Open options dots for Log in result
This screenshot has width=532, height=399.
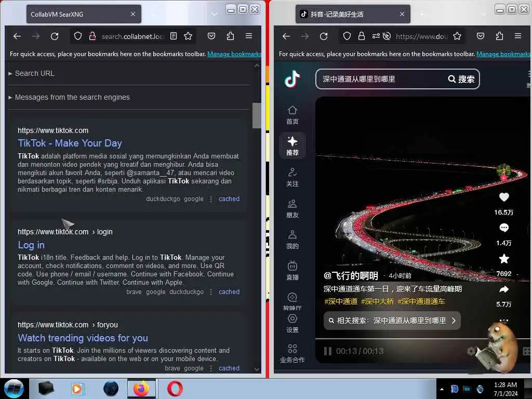(x=211, y=292)
